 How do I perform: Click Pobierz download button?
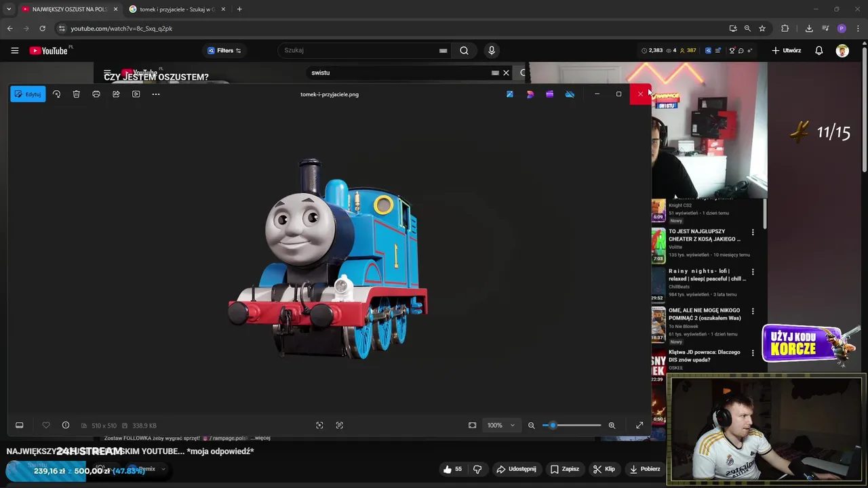[644, 469]
